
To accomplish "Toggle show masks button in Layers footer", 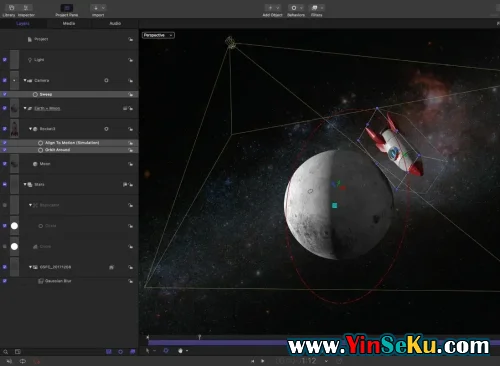I will pyautogui.click(x=109, y=352).
